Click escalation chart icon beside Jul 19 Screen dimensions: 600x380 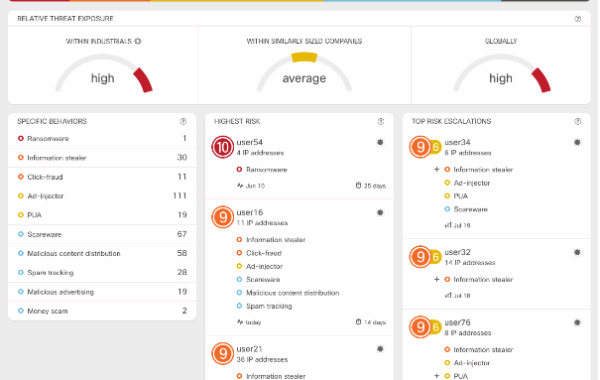point(448,225)
